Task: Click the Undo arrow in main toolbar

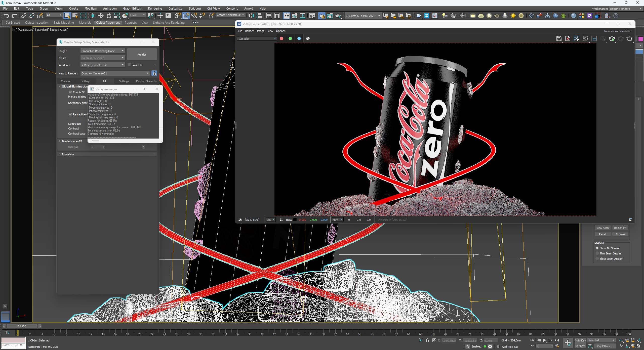Action: coord(6,16)
